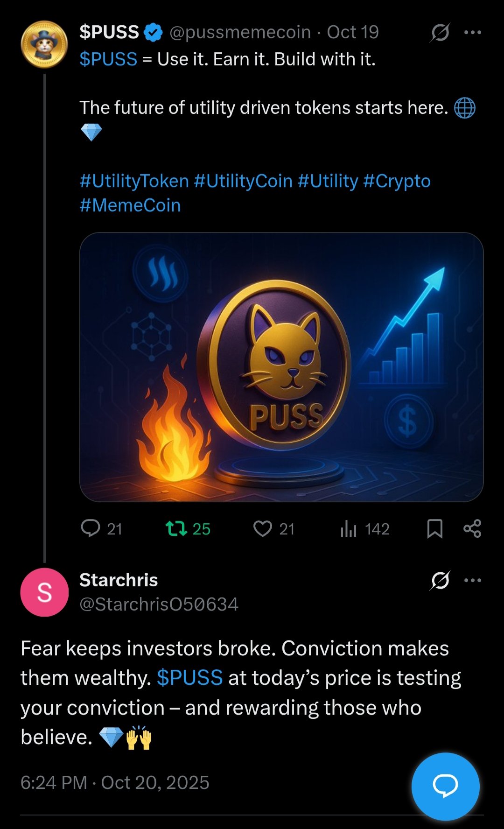Share the $PUSS post
The image size is (504, 829).
[x=472, y=528]
